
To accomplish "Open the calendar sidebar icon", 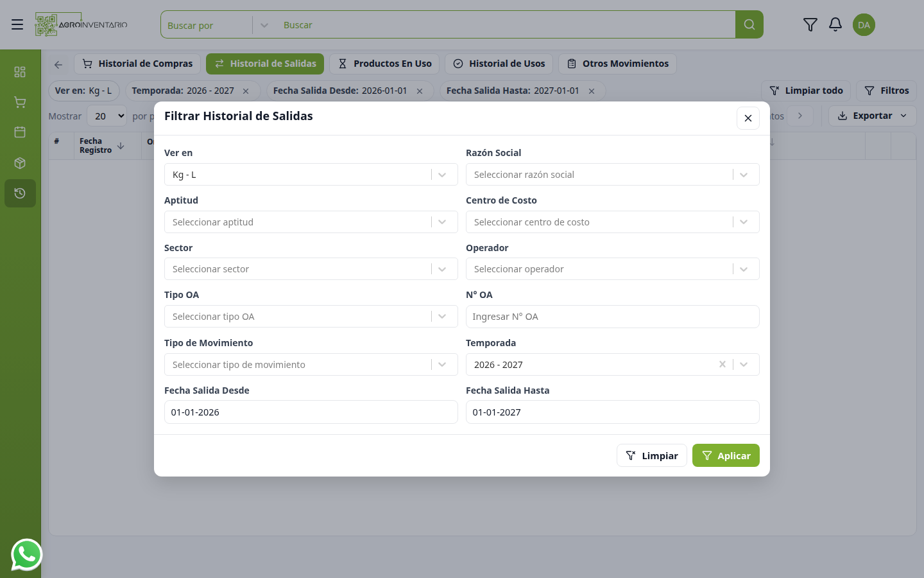I will pyautogui.click(x=20, y=132).
